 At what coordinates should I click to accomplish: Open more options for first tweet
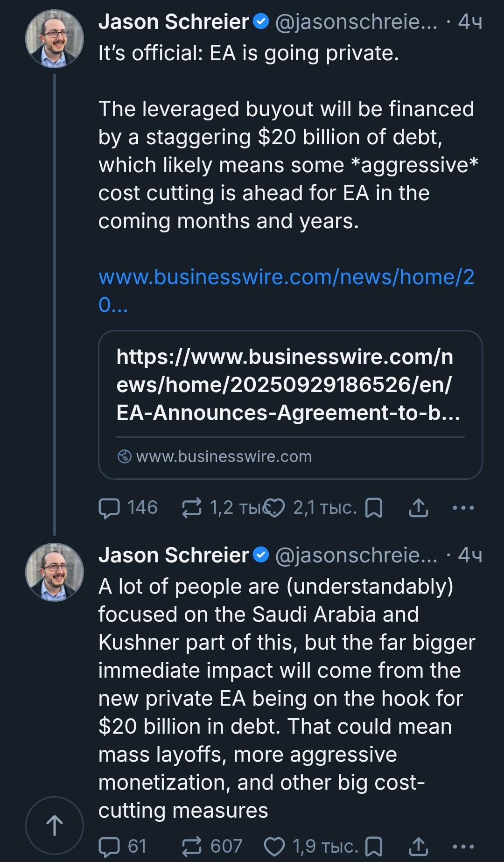click(x=463, y=508)
